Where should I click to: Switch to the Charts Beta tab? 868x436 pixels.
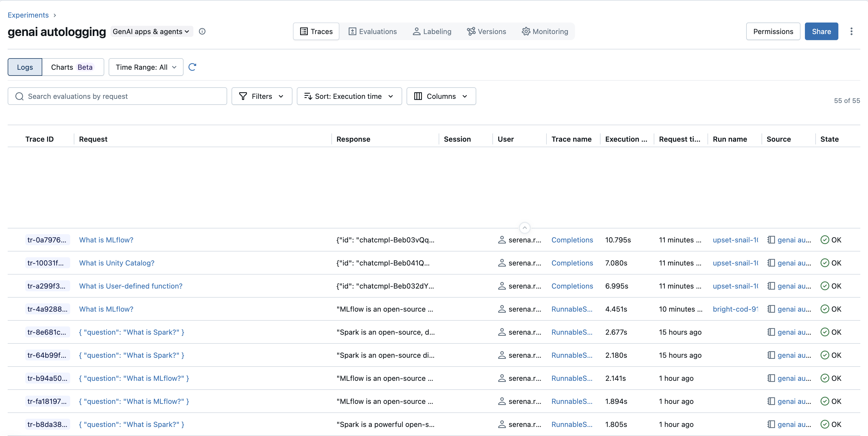73,67
